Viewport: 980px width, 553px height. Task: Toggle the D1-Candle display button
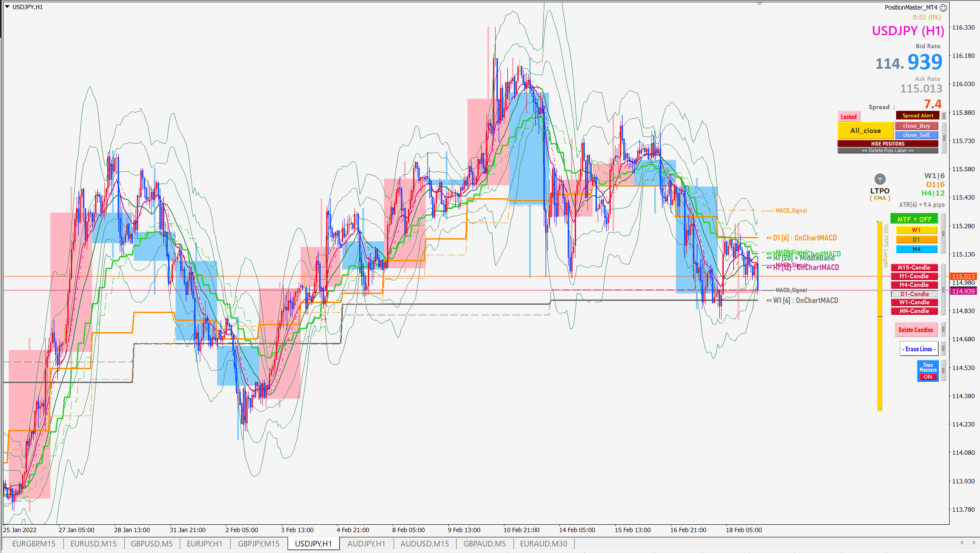click(x=914, y=294)
